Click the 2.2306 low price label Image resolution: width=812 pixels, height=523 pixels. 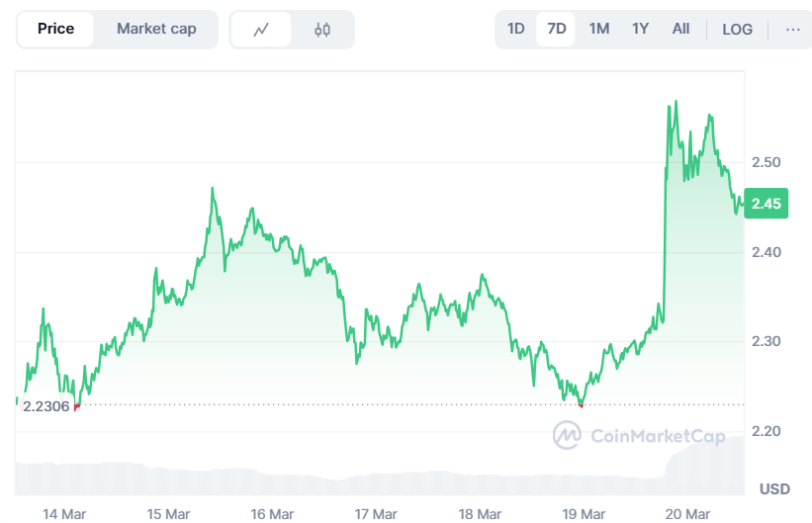[45, 406]
